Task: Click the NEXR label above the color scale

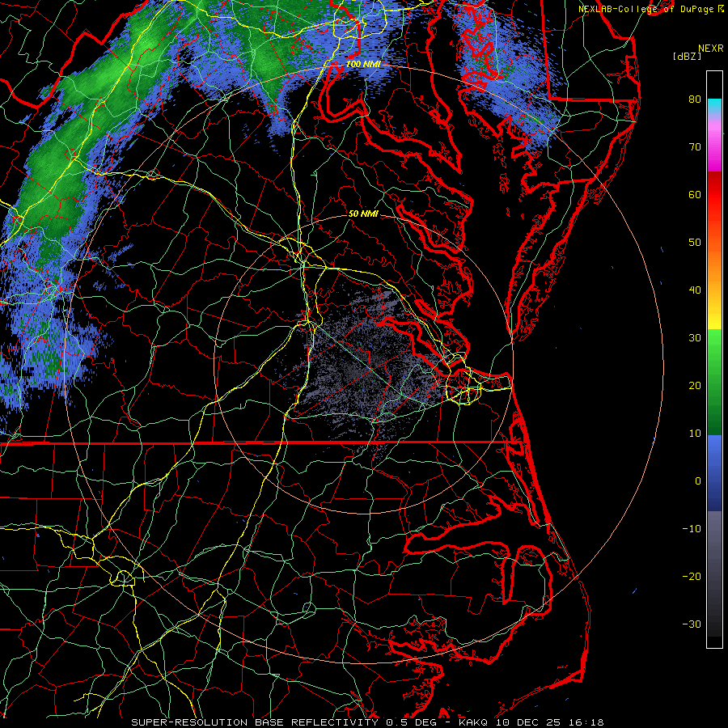Action: coord(710,49)
